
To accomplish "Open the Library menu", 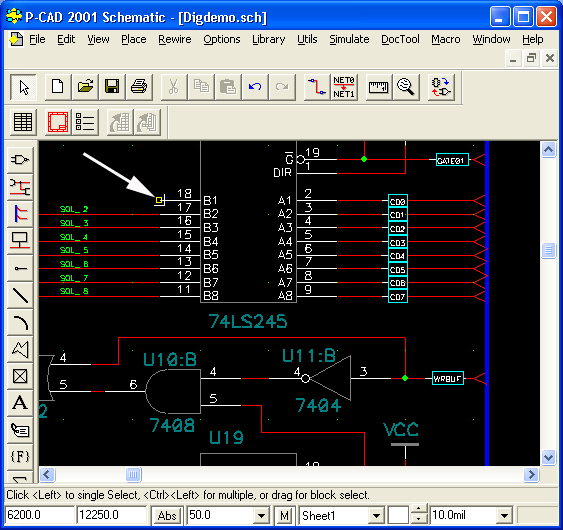I will [x=269, y=39].
